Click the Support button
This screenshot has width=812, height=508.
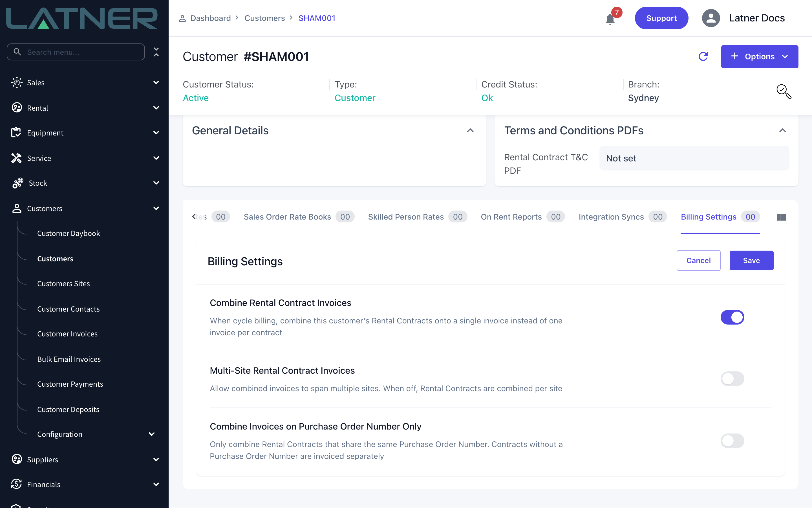coord(661,18)
